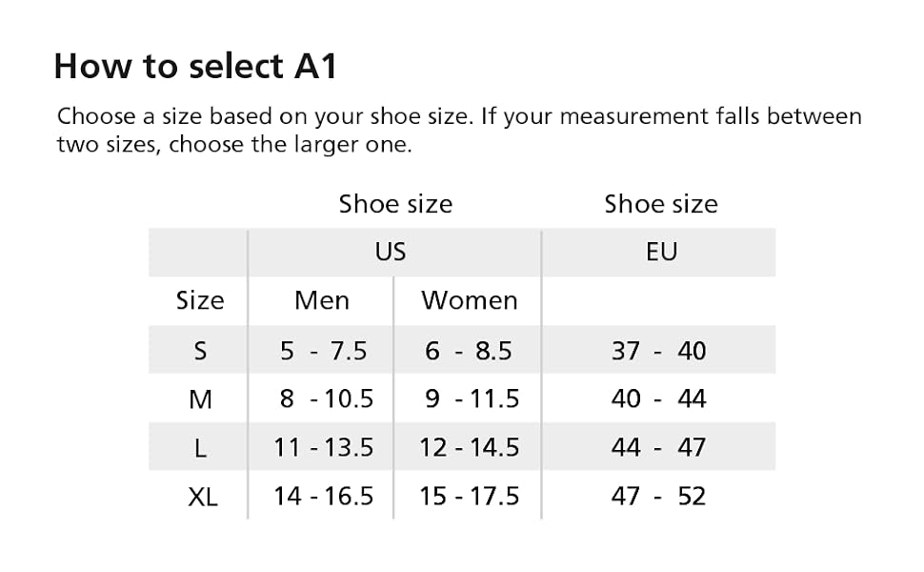
Task: Click men's size 8 - 10.5 cell
Action: point(326,399)
